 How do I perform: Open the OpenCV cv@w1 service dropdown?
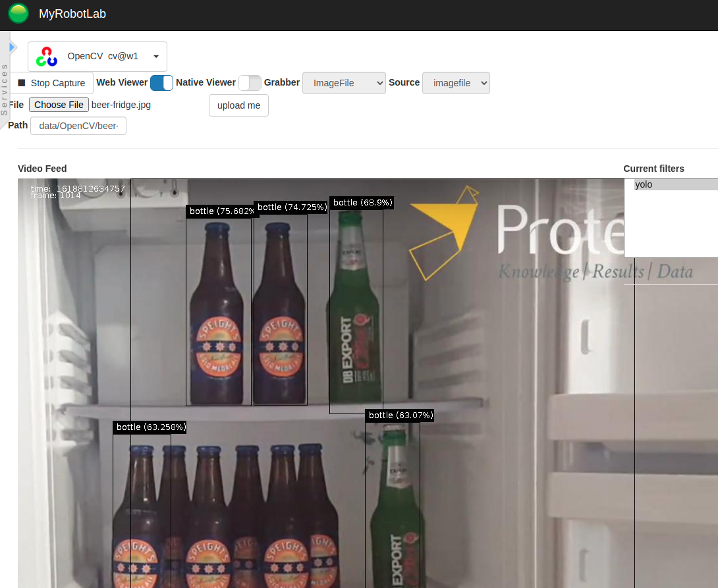97,56
